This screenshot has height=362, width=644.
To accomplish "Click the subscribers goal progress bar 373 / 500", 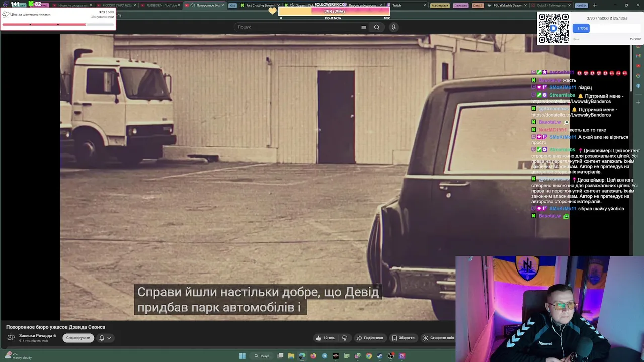I will pyautogui.click(x=58, y=24).
